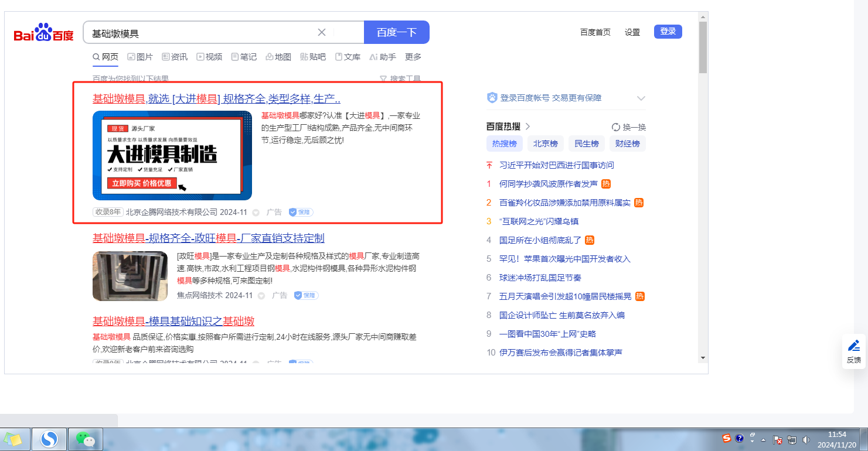Click the Baidu logo
Viewport: 868px width, 451px height.
(44, 33)
